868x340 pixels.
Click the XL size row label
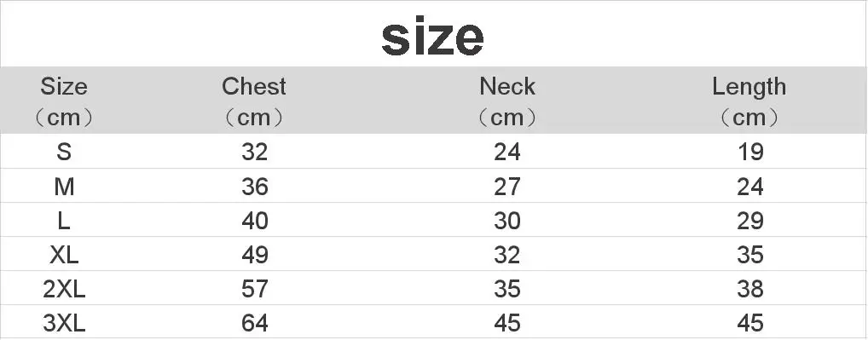[x=64, y=255]
